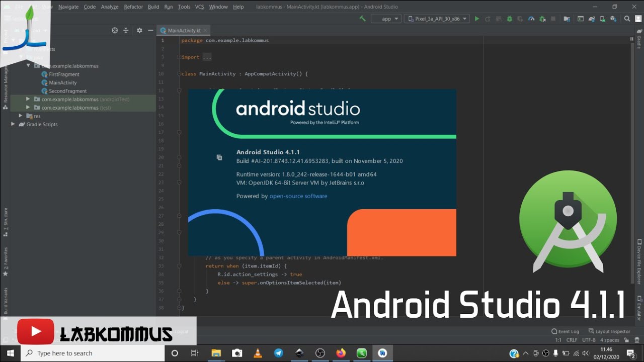Open the Resource Manager side tab
Image resolution: width=644 pixels, height=362 pixels.
coord(6,85)
